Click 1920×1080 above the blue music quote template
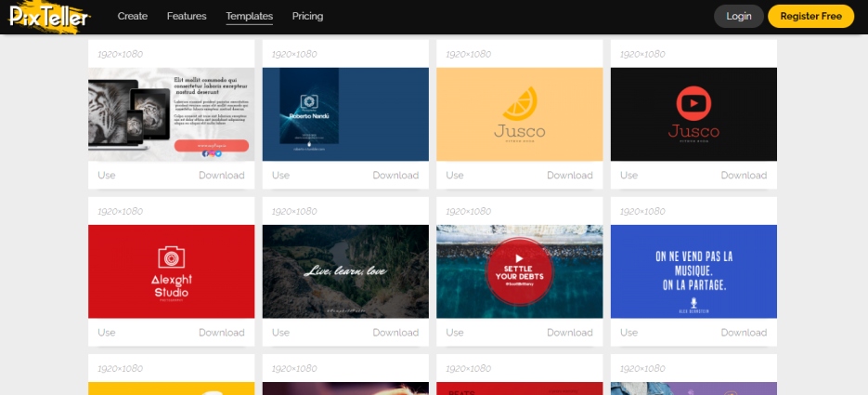 coord(642,211)
